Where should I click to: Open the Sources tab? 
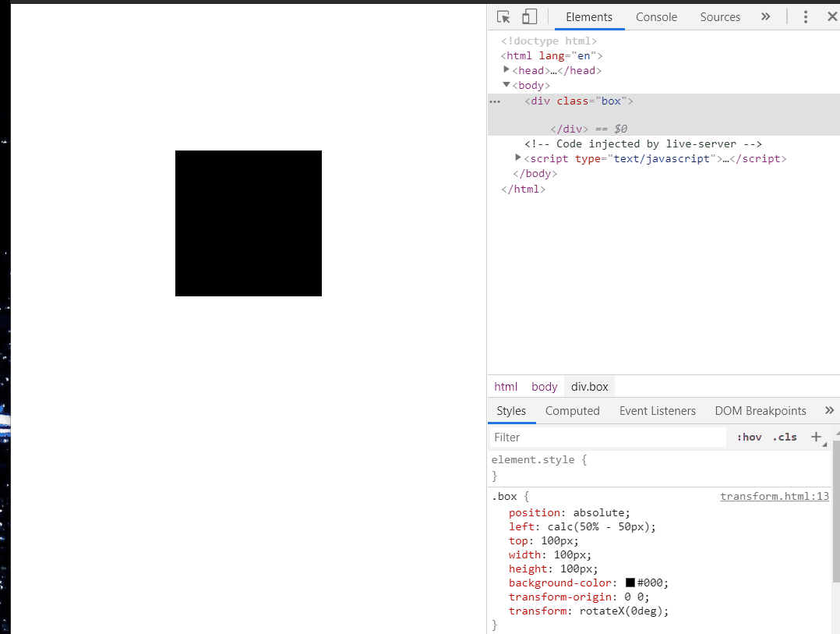(x=720, y=17)
